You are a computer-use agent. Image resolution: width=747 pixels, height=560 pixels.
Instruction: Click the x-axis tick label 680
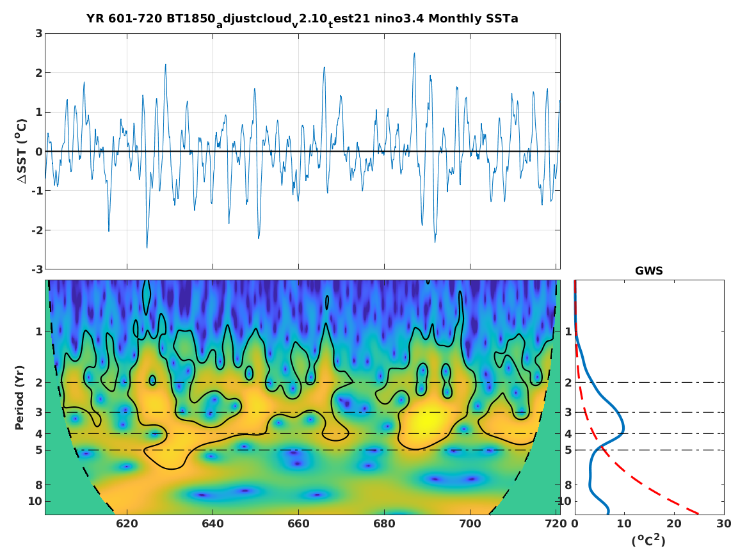point(384,524)
